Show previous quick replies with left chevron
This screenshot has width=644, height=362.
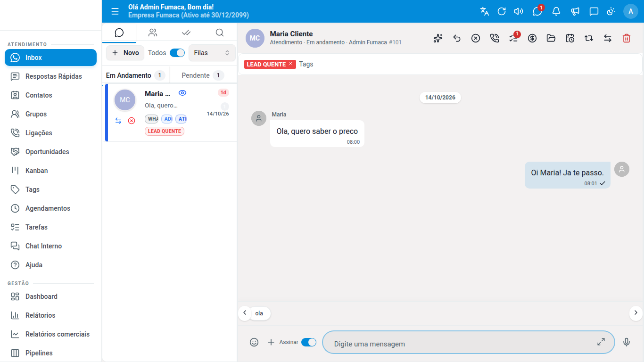pyautogui.click(x=245, y=313)
